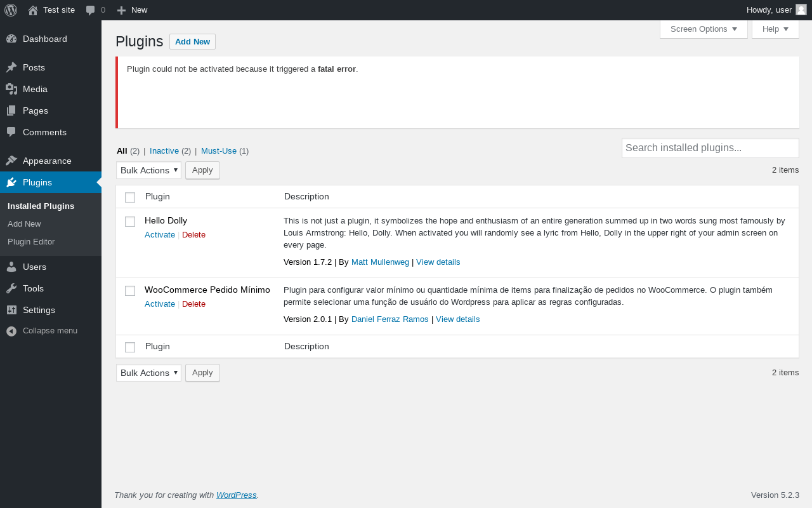Viewport: 812px width, 508px height.
Task: Toggle the select-all checkbox in table header
Action: pyautogui.click(x=130, y=197)
